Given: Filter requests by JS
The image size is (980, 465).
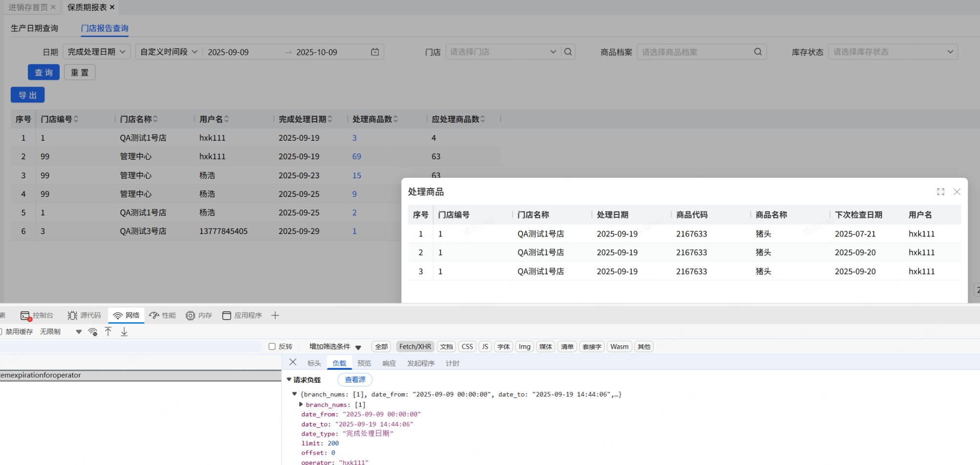Looking at the screenshot, I should tap(485, 347).
